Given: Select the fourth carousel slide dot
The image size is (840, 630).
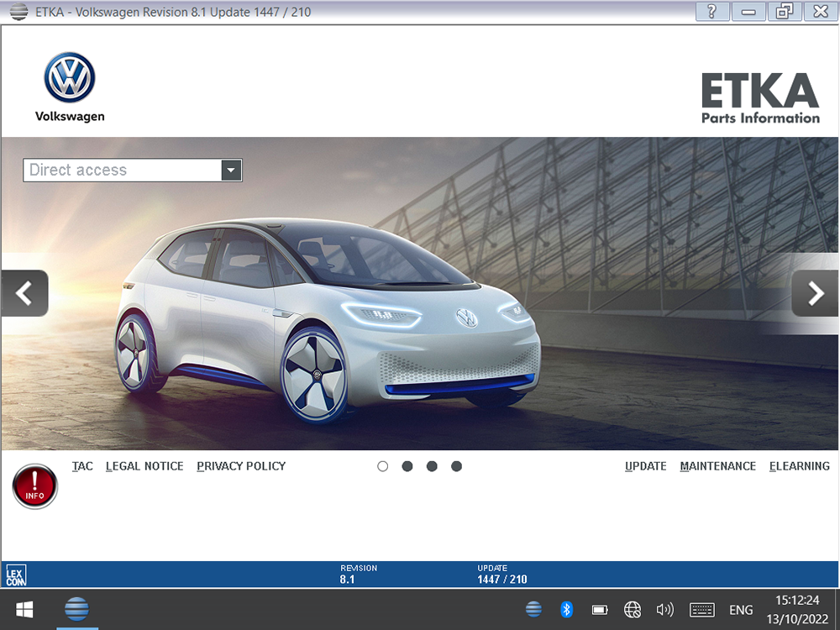Looking at the screenshot, I should (x=456, y=466).
